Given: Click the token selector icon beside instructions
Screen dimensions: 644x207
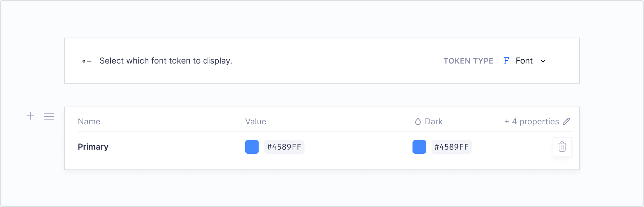Looking at the screenshot, I should click(x=87, y=61).
